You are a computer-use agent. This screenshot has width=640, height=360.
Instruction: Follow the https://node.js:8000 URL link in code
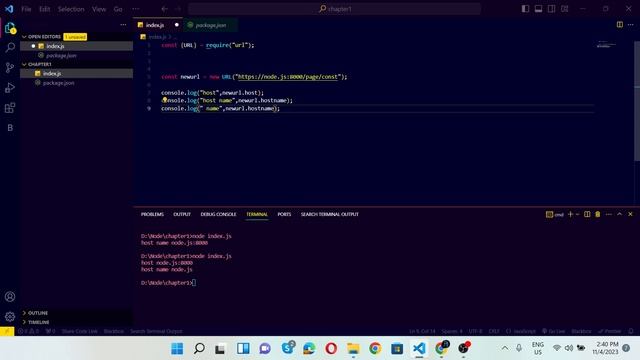288,77
